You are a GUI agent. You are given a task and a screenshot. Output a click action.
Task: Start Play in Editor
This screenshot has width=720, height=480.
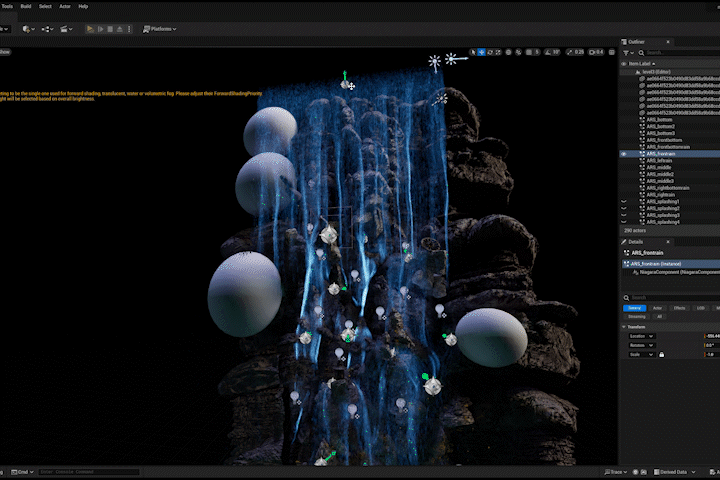click(90, 29)
